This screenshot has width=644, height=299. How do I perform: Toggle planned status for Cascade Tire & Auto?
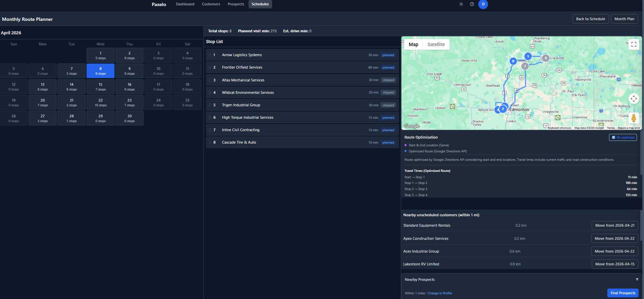[388, 143]
